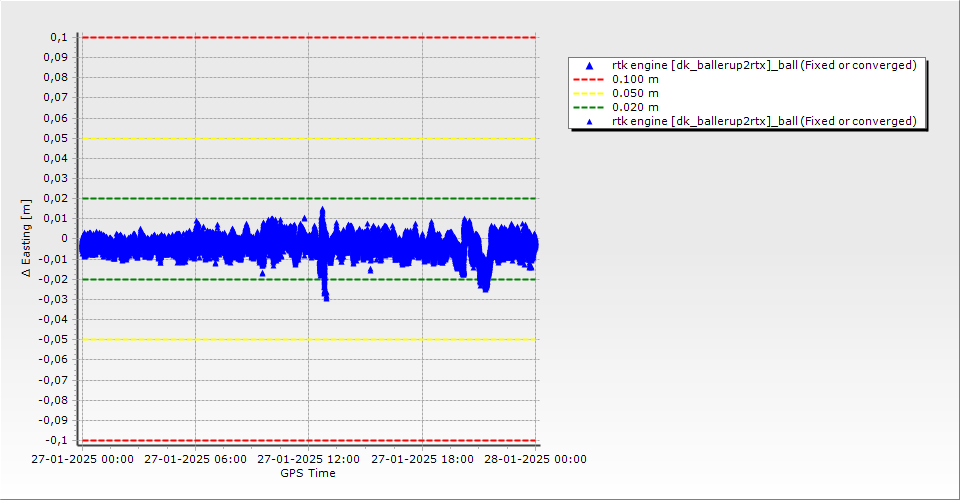Viewport: 960px width, 500px height.
Task: Click the '0.050 m' legend label
Action: click(636, 94)
